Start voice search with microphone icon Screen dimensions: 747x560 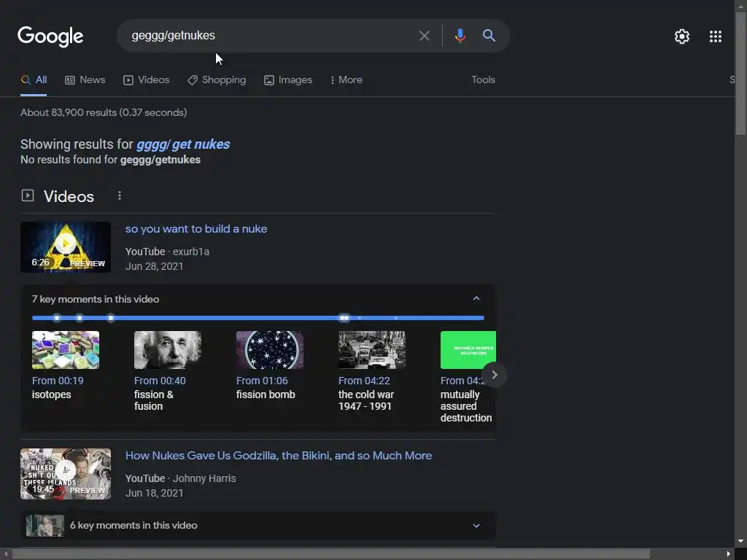tap(460, 36)
